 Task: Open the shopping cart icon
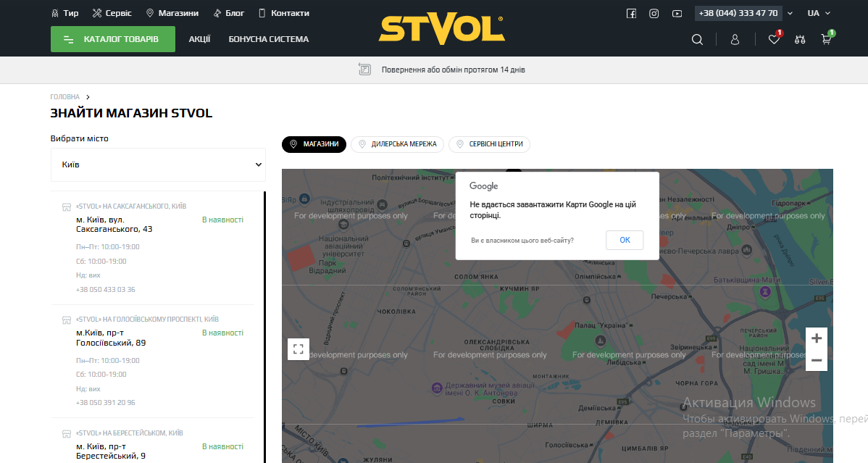tap(827, 39)
